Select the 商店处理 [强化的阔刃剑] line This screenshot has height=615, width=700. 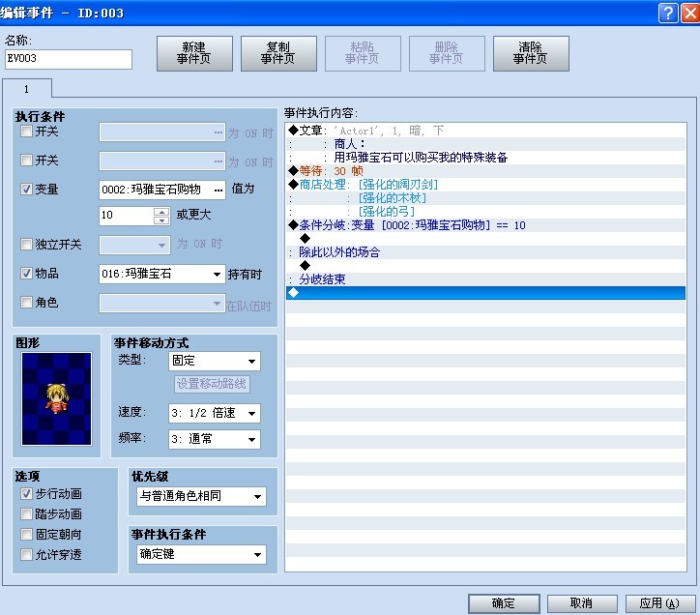[485, 185]
